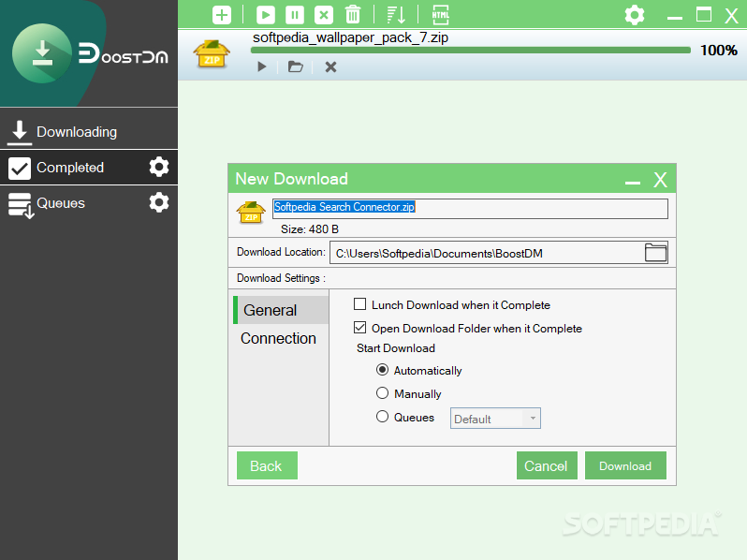This screenshot has height=560, width=747.
Task: Click the ZIP file icon of softpedia_wallpaper_pack_7.zip
Action: coord(212,54)
